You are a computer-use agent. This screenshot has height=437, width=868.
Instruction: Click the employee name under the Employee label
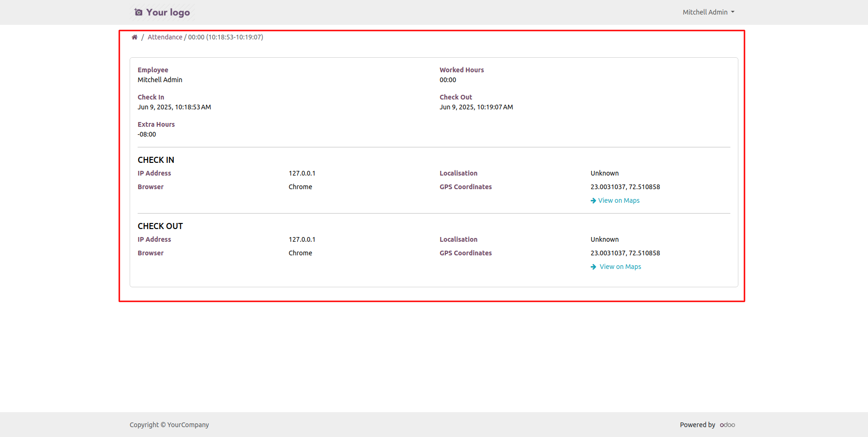coord(160,80)
